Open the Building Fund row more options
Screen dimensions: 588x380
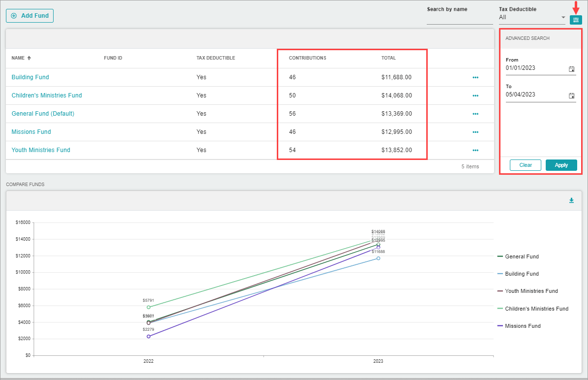click(475, 77)
